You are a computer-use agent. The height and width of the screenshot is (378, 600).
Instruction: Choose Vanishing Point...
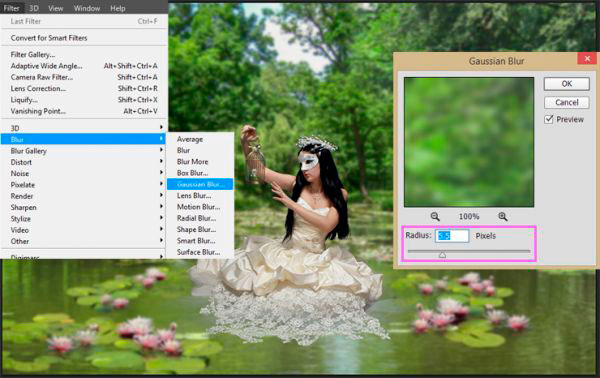(x=84, y=111)
